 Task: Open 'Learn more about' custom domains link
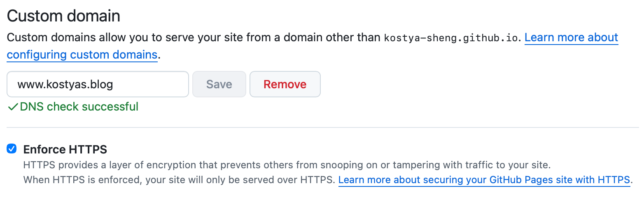coord(571,38)
